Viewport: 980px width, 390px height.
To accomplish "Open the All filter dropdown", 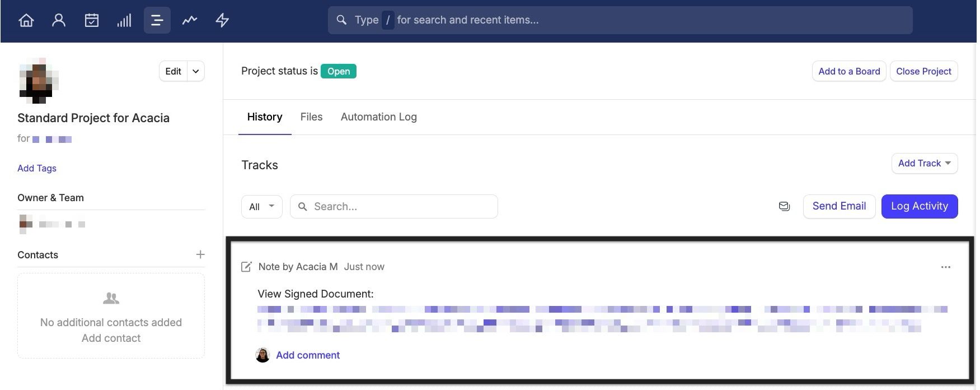I will pos(262,206).
